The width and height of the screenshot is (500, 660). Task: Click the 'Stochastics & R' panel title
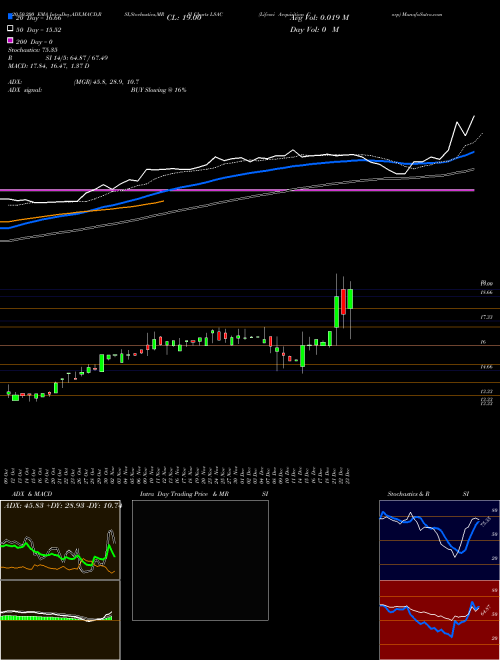coord(409,494)
